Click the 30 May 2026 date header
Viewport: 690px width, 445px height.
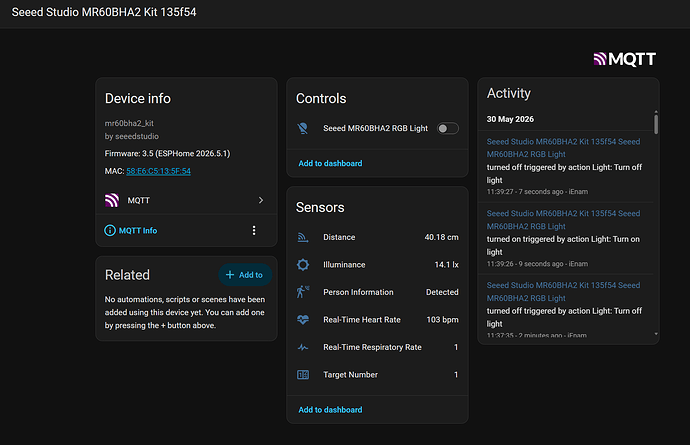510,119
